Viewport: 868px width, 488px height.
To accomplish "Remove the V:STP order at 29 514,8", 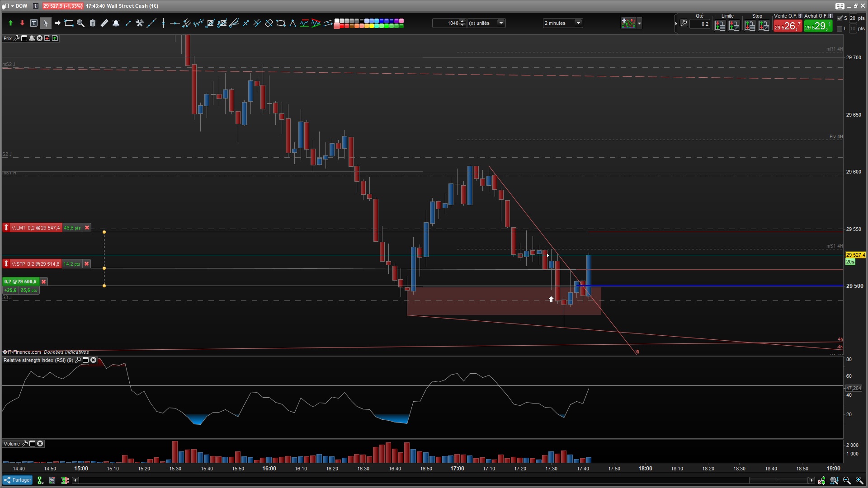I will click(86, 264).
